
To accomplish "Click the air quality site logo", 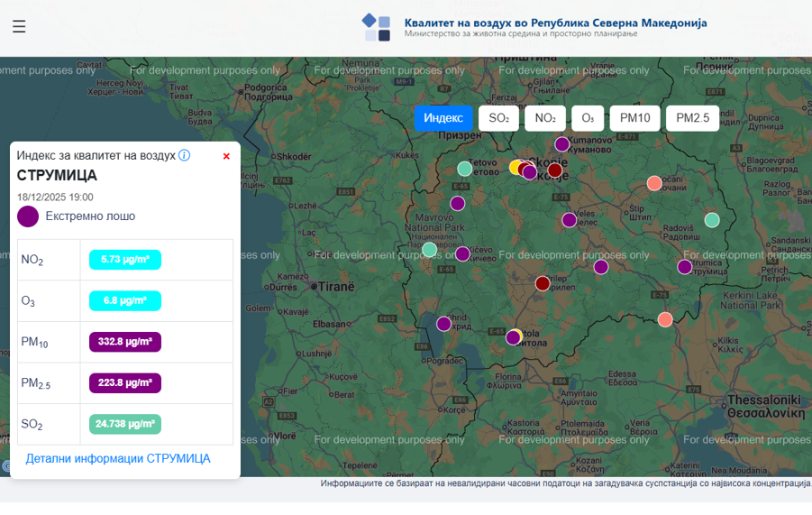I will [x=377, y=27].
